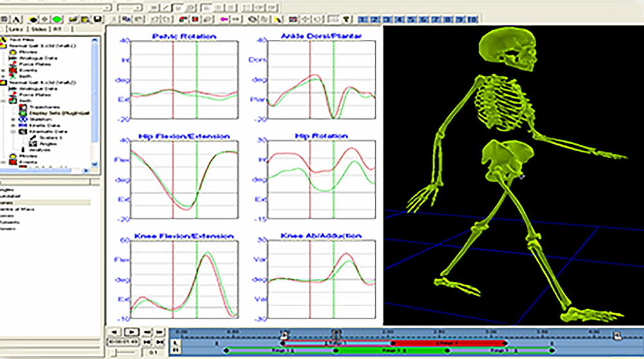Expand the Kinetic Data tree node

point(14,125)
